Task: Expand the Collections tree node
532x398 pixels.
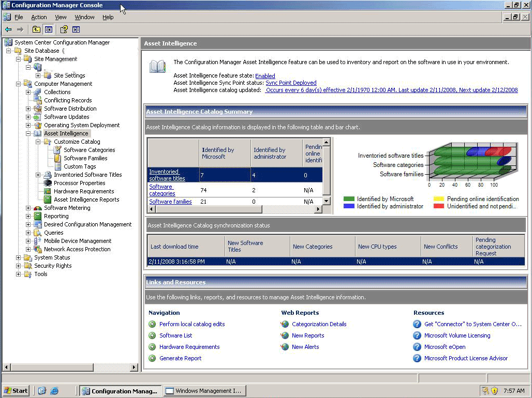Action: (28, 92)
